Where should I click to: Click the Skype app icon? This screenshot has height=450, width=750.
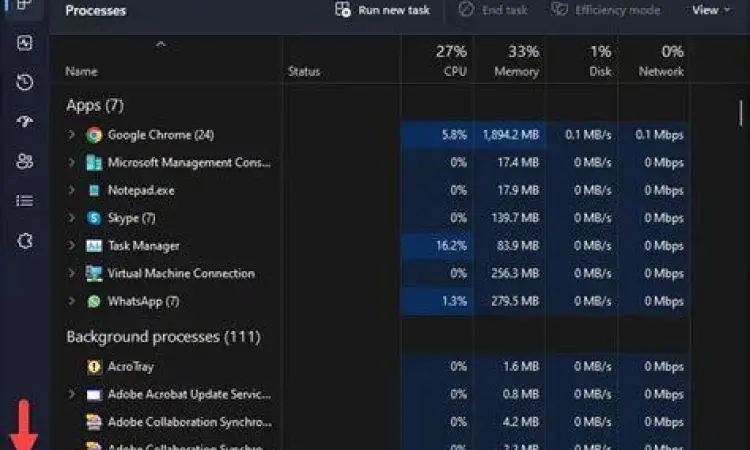tap(94, 218)
